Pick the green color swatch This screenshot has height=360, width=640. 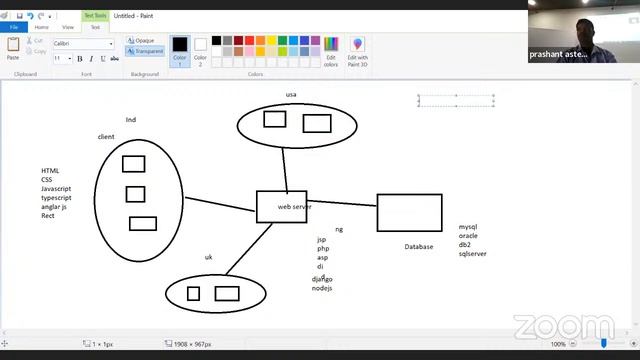tap(282, 40)
